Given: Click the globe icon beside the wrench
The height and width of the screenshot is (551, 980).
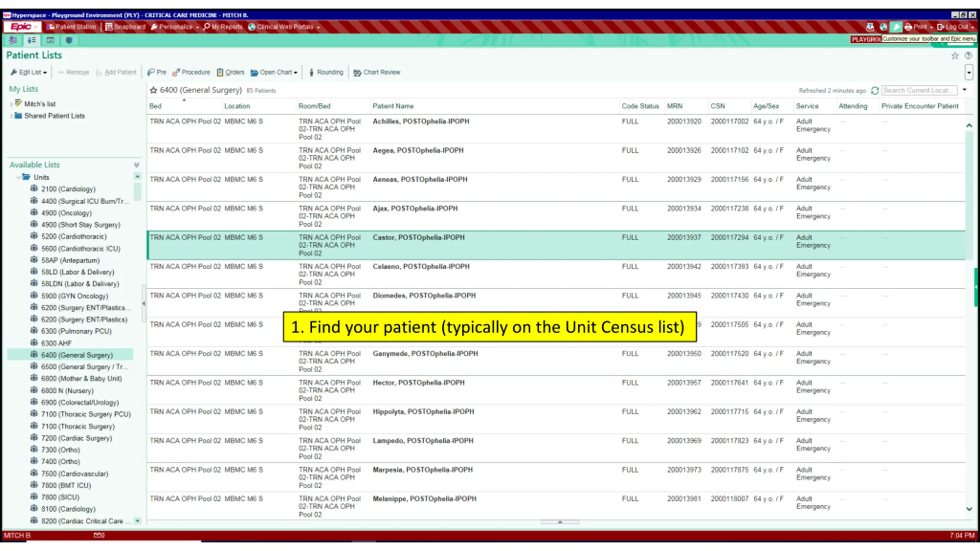Looking at the screenshot, I should pyautogui.click(x=883, y=27).
